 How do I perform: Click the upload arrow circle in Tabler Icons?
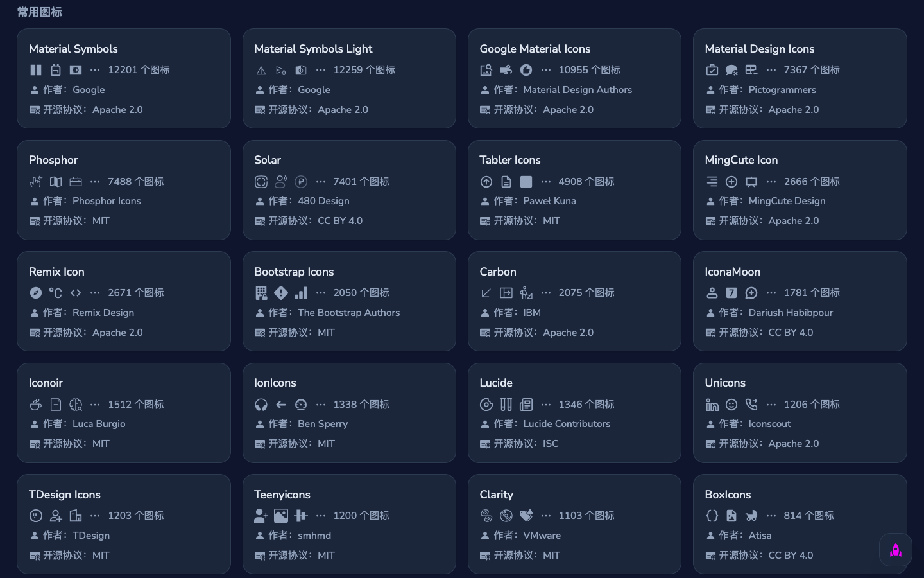coord(486,182)
